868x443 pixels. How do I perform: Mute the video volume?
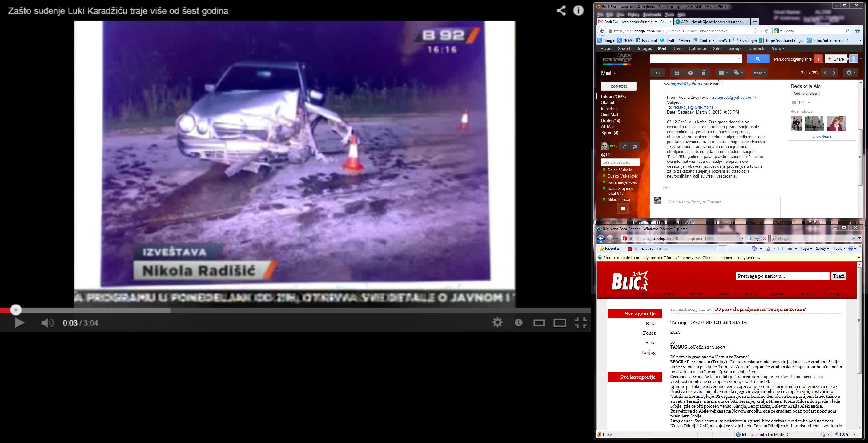(47, 323)
